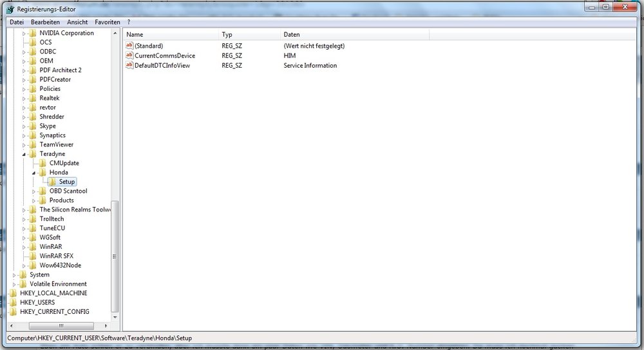Click the DefaultDTCInfoView string value icon
The height and width of the screenshot is (350, 644).
point(129,66)
